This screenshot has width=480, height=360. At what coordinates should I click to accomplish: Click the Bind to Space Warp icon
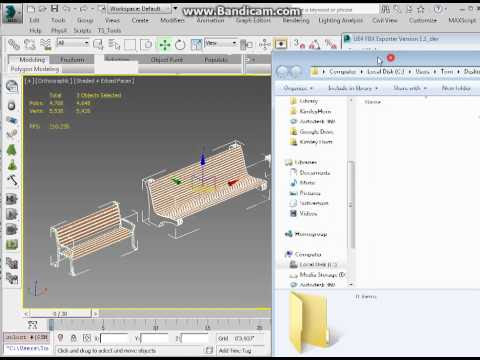coord(45,44)
